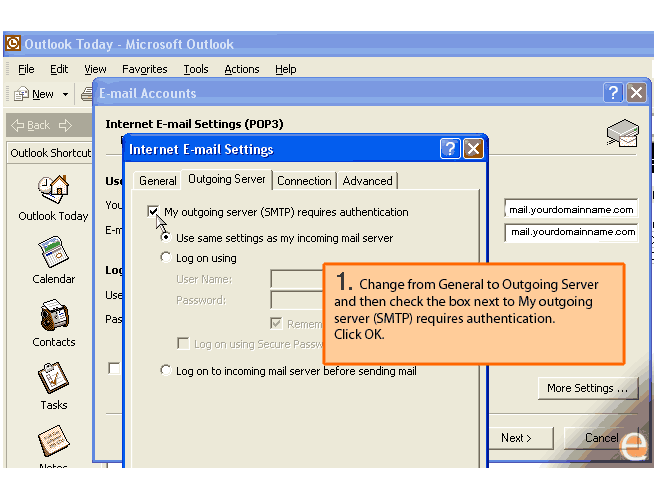
Task: Click the second mail.yourdomainname.com server field
Action: click(x=571, y=231)
